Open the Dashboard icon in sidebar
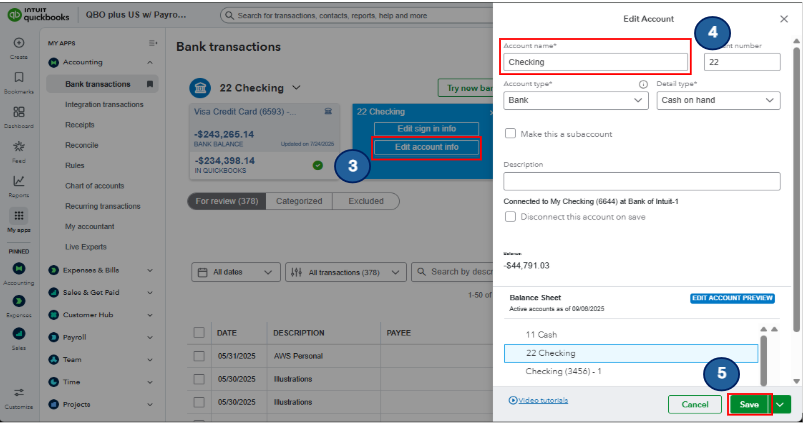The width and height of the screenshot is (805, 423). coord(18,111)
